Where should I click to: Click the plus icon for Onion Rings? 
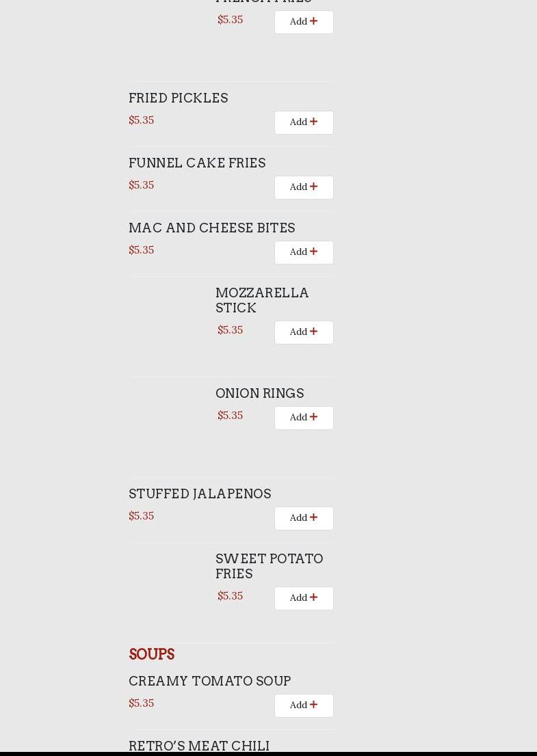(x=313, y=417)
